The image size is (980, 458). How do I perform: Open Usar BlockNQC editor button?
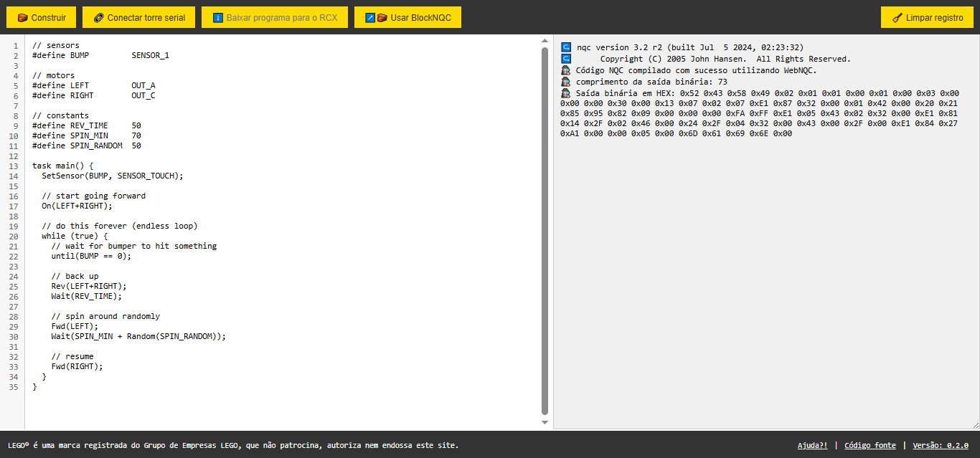(407, 17)
